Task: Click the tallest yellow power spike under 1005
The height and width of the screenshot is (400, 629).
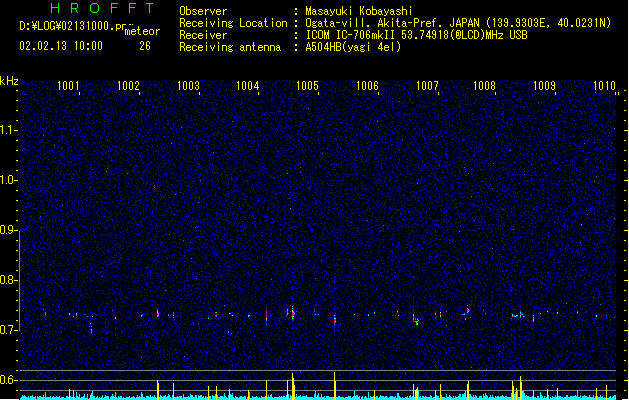Action: (x=335, y=386)
